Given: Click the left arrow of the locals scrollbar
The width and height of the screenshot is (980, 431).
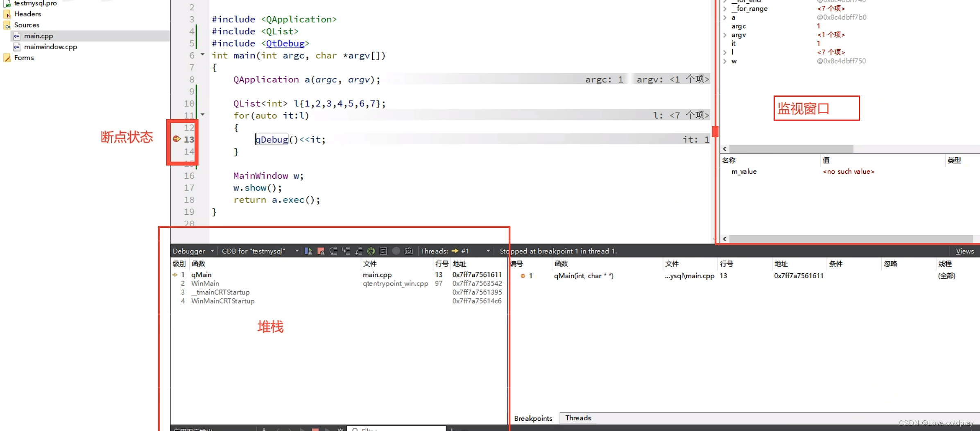Looking at the screenshot, I should pyautogui.click(x=725, y=149).
